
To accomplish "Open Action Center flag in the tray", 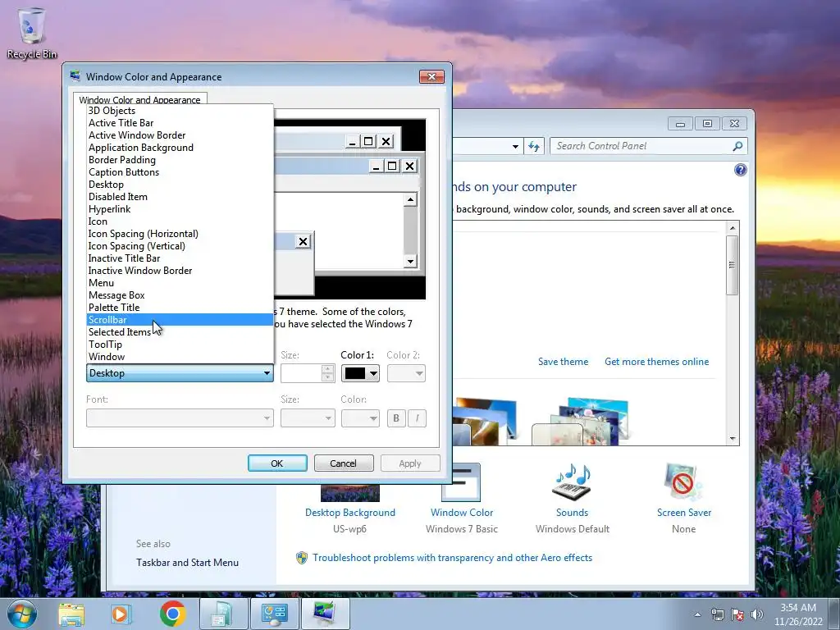I will pos(737,614).
